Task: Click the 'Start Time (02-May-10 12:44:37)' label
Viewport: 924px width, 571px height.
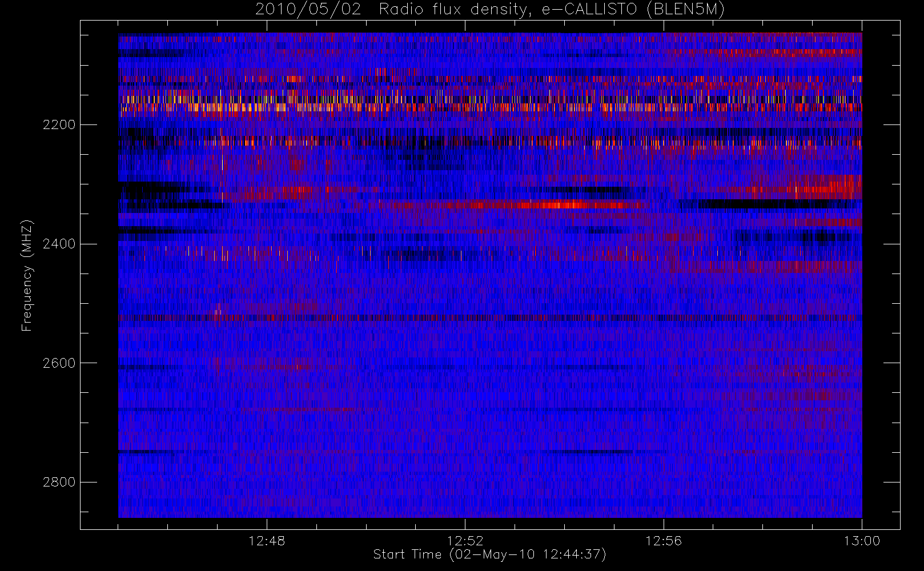Action: tap(489, 554)
